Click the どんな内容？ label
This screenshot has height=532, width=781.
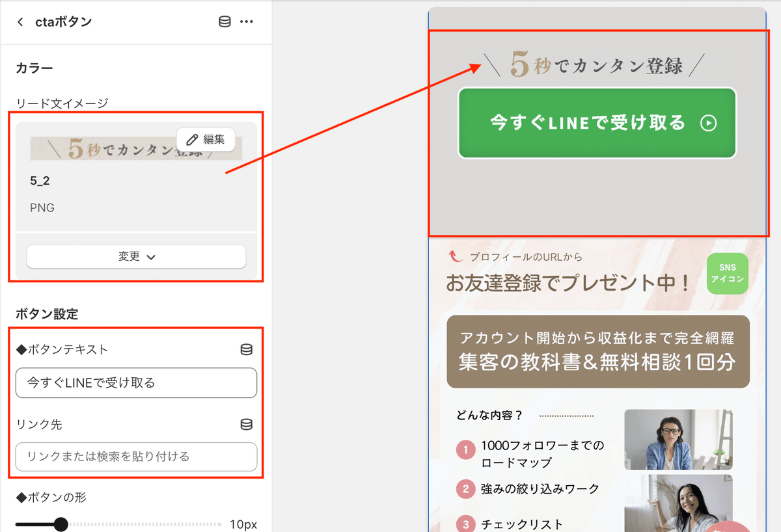[x=490, y=415]
